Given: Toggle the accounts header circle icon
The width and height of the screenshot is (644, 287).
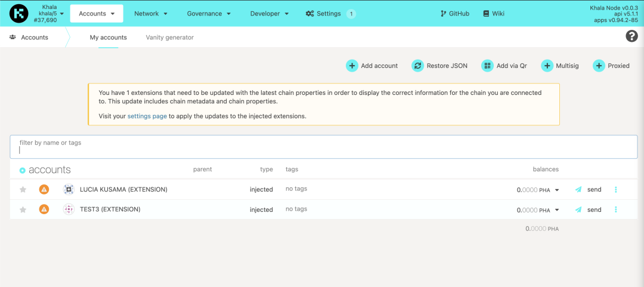Looking at the screenshot, I should tap(23, 171).
